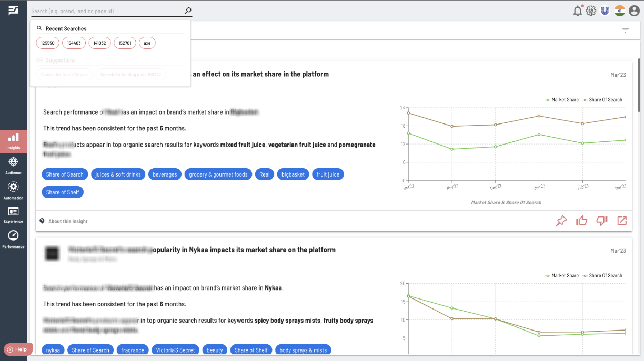Click the beauty tag

[215, 350]
